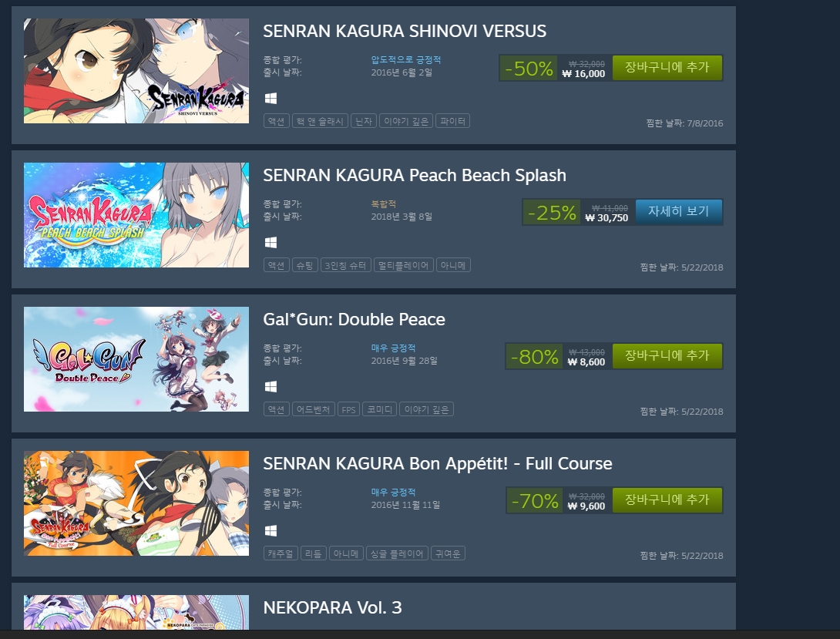Select the 멀티플레이어 tag on Peach Beach Splash
The height and width of the screenshot is (639, 840).
click(x=403, y=265)
